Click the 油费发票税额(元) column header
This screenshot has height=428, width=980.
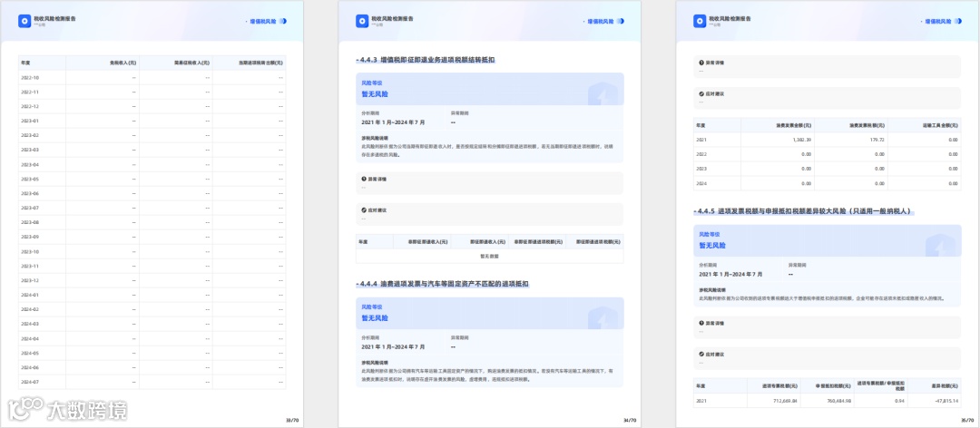(865, 125)
